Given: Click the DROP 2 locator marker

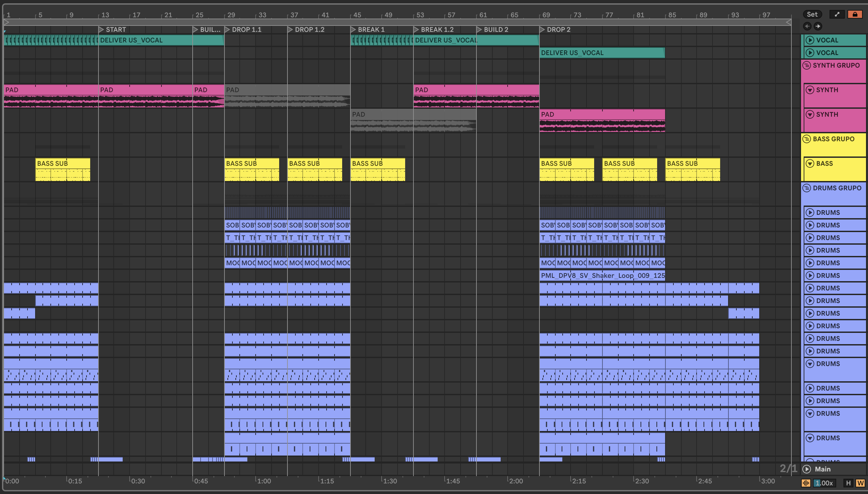Looking at the screenshot, I should 542,30.
